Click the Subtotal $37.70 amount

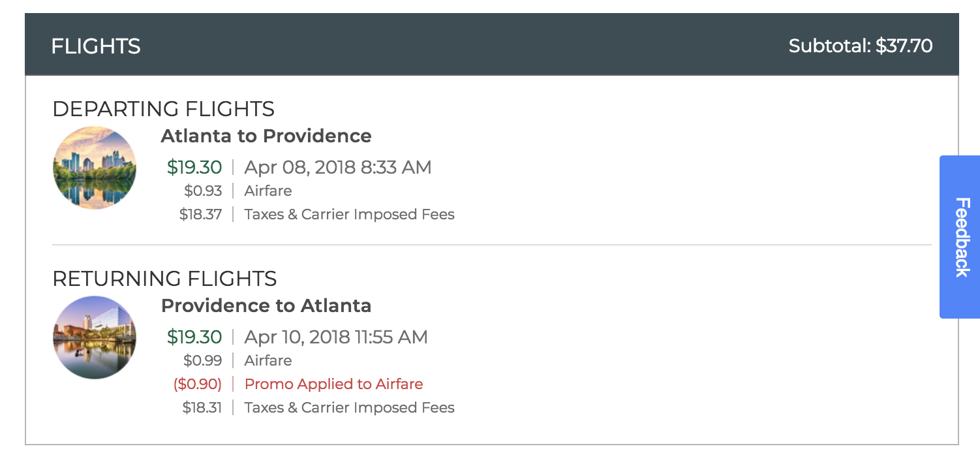coord(861,46)
